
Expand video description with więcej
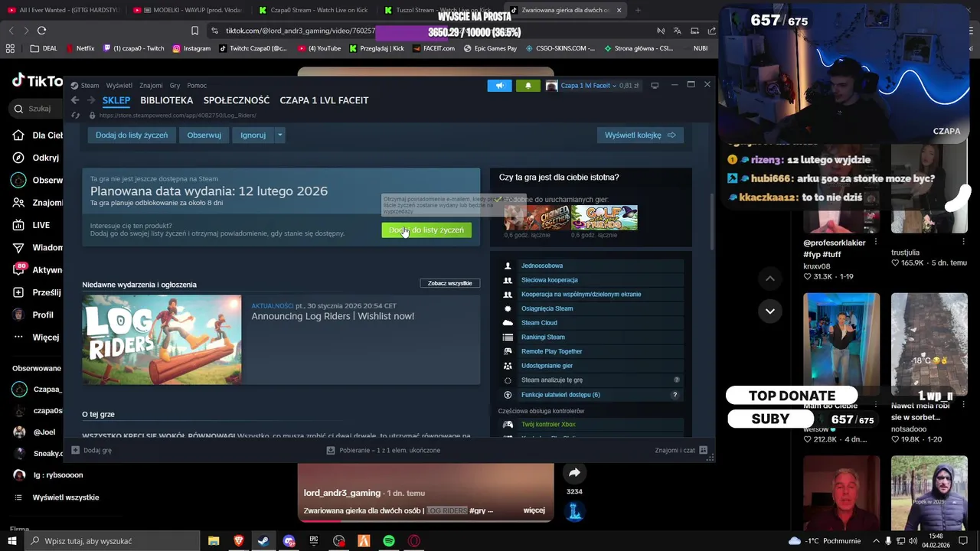click(534, 510)
